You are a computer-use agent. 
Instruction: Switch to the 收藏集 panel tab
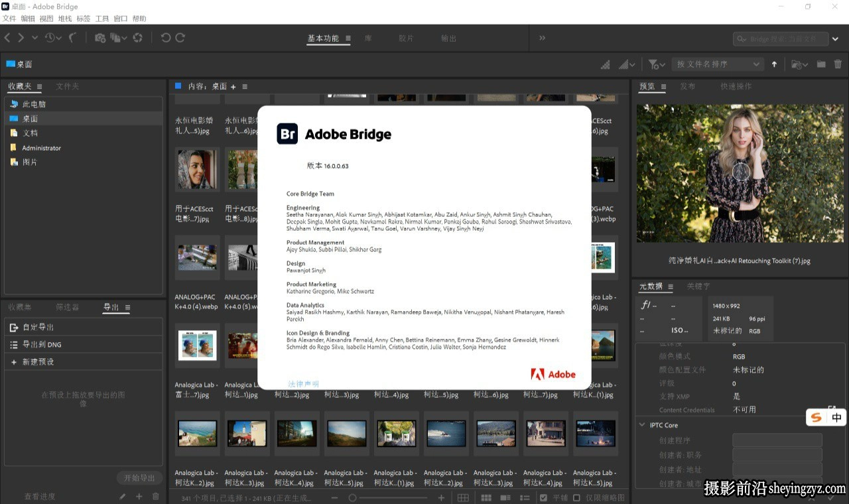20,307
